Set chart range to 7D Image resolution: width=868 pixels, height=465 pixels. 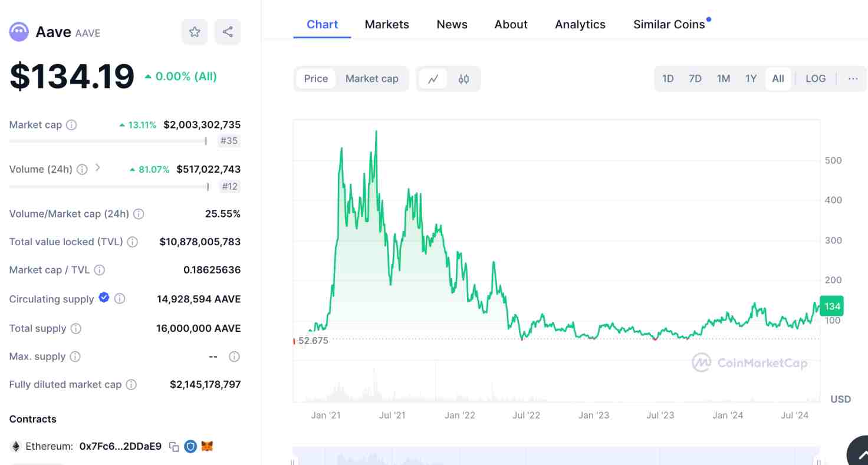click(695, 78)
